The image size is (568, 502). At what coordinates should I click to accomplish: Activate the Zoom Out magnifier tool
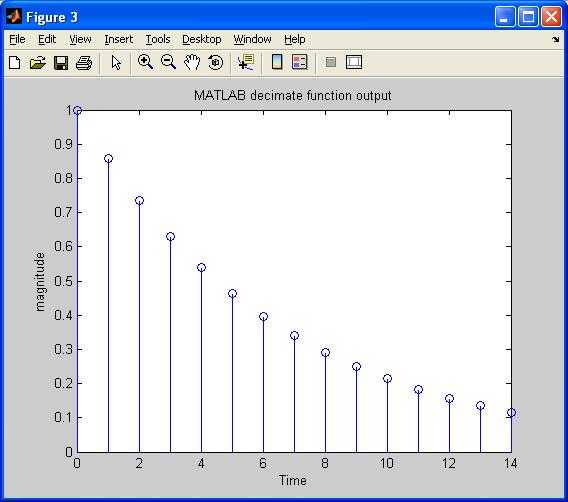pyautogui.click(x=168, y=62)
